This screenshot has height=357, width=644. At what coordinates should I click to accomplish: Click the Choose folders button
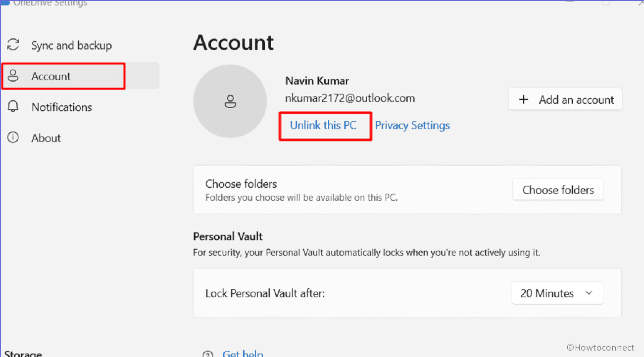pyautogui.click(x=558, y=190)
